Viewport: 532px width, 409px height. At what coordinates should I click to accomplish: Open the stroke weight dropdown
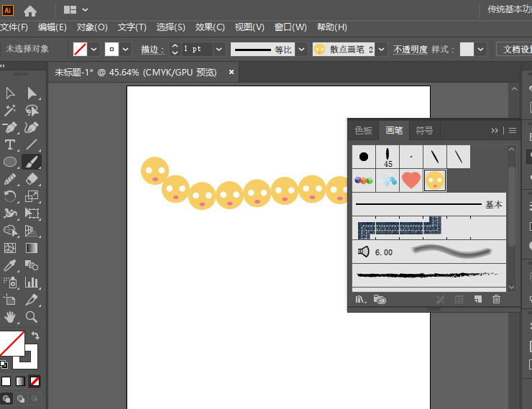coord(219,50)
